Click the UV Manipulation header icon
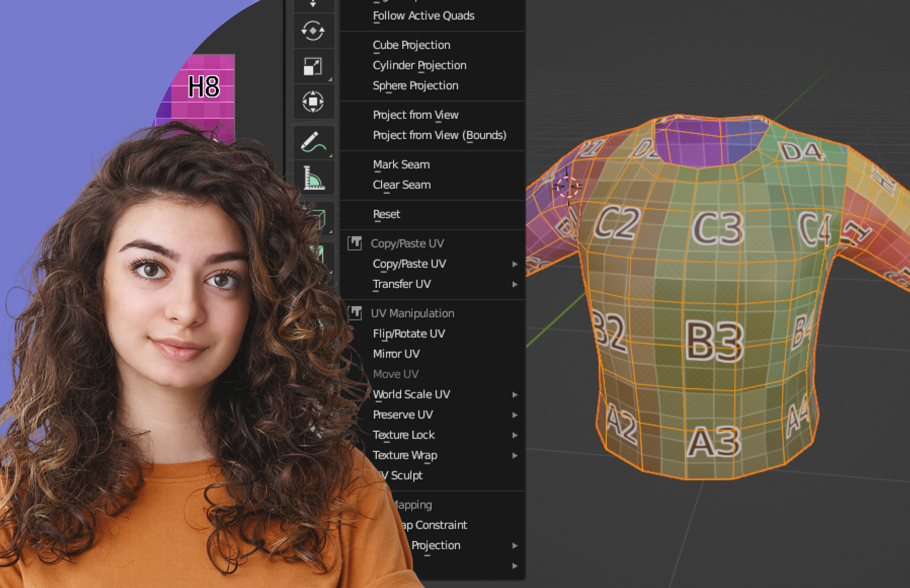The width and height of the screenshot is (910, 588). [x=356, y=313]
